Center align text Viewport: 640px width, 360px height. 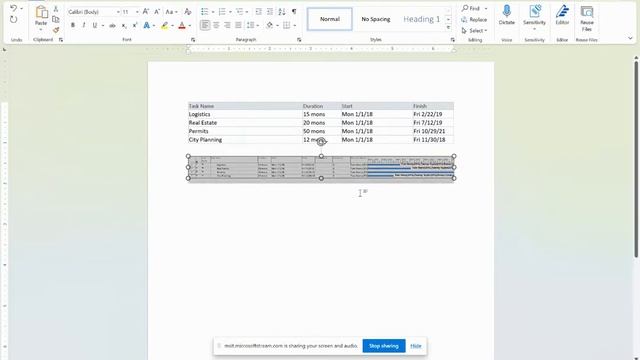pos(216,25)
